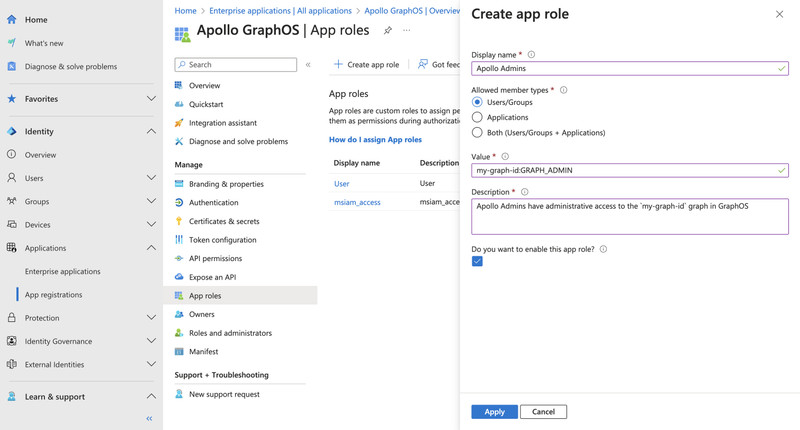Click the Description text area
800x430 pixels.
[x=630, y=216]
